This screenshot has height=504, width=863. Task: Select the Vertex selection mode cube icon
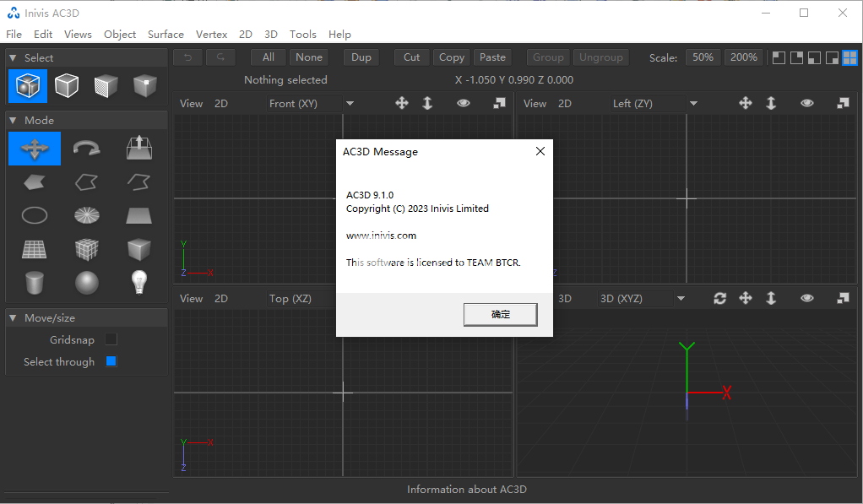click(144, 86)
